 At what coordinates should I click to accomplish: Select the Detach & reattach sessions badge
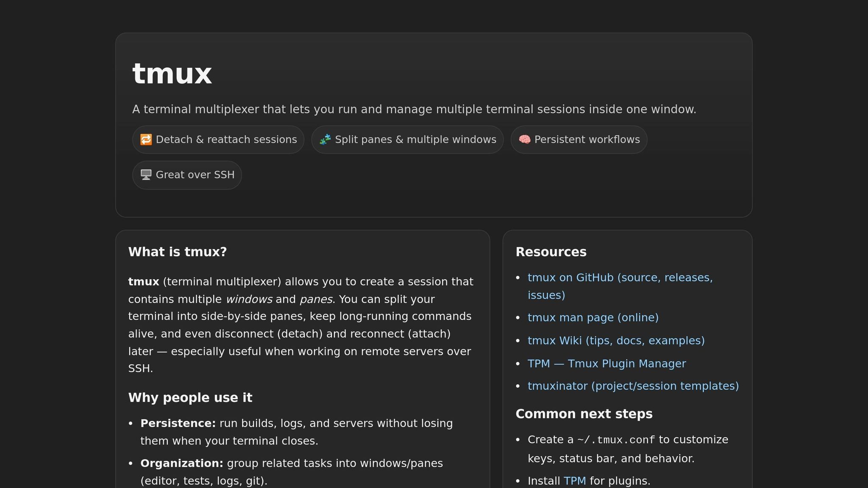click(x=218, y=139)
